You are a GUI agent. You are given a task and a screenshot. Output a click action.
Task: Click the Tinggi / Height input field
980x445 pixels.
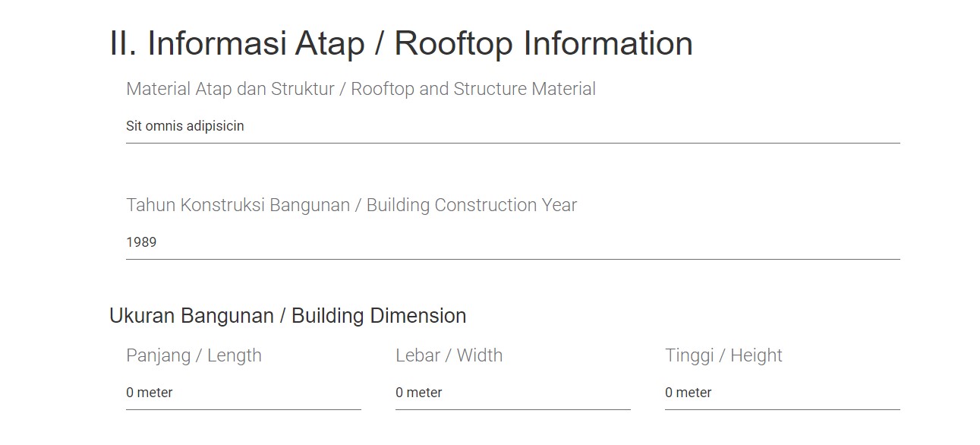pos(782,393)
